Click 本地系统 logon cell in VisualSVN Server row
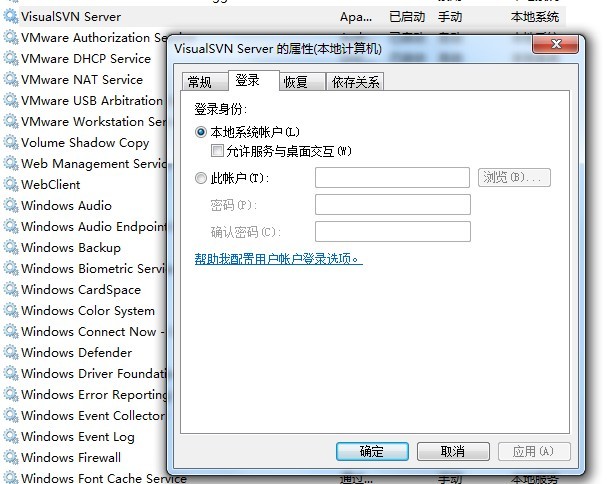This screenshot has width=614, height=484. point(535,17)
